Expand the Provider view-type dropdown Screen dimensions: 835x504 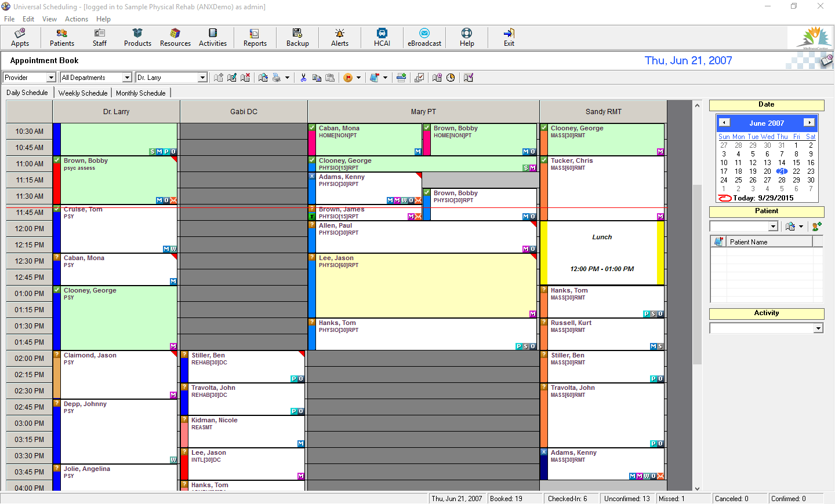pyautogui.click(x=51, y=78)
